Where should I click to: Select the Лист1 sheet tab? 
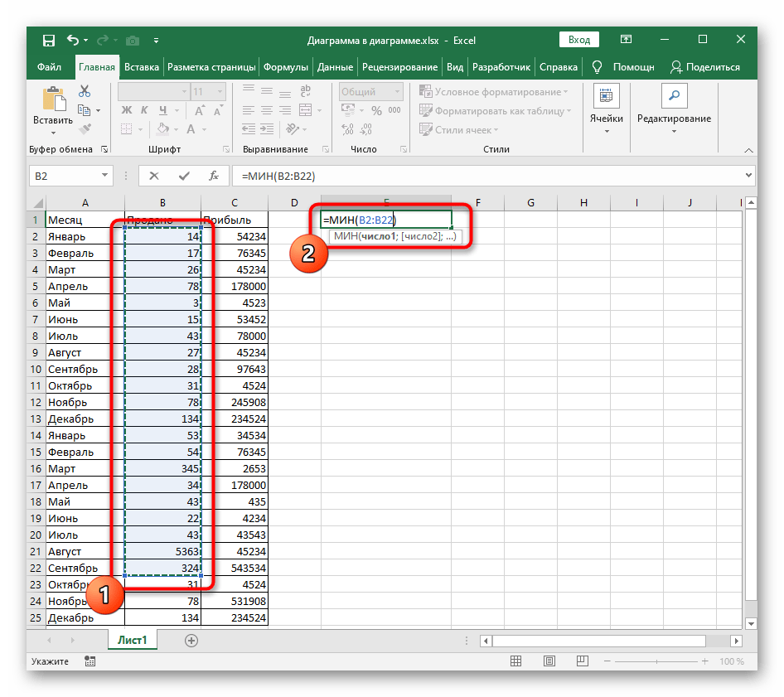133,641
